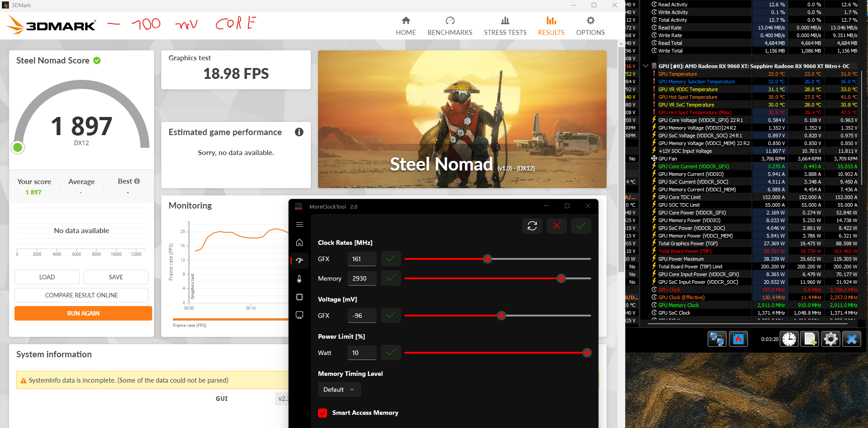Image resolution: width=868 pixels, height=428 pixels.
Task: Click the SAVE button
Action: 116,277
